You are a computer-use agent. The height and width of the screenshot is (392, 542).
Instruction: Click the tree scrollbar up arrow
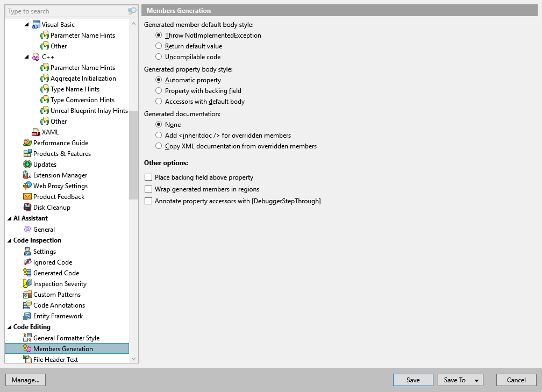tap(134, 24)
